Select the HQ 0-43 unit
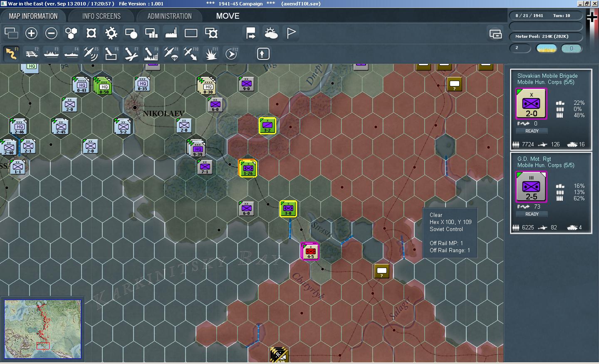Image resolution: width=599 pixels, height=364 pixels. pyautogui.click(x=82, y=85)
